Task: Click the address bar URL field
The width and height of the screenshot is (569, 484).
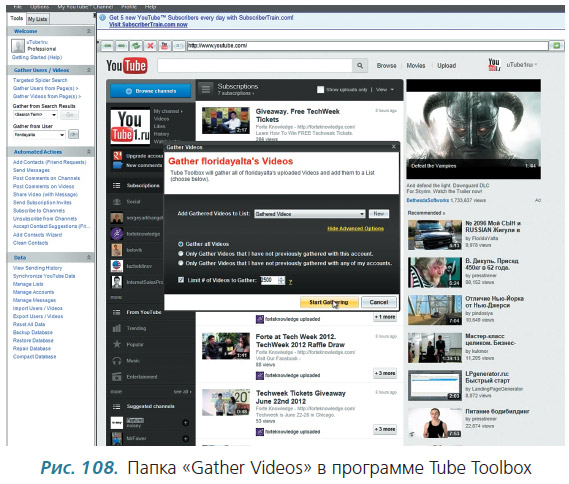Action: 367,46
